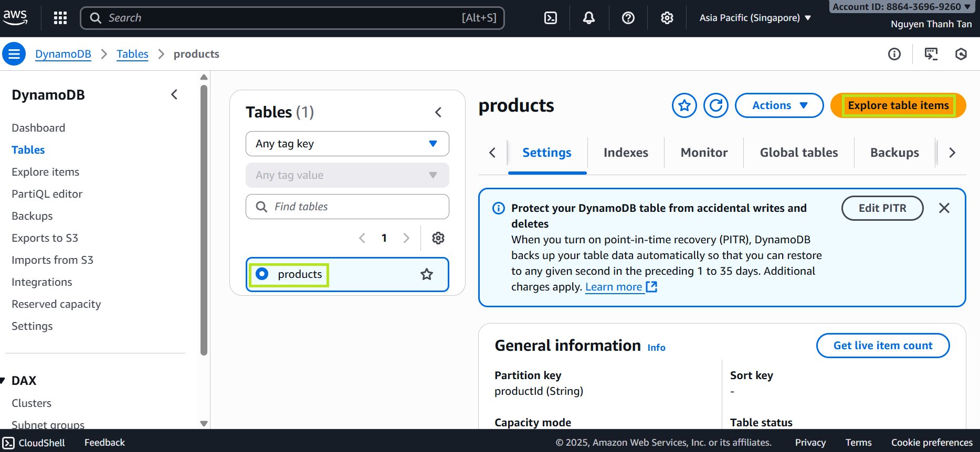Expand the Actions dropdown menu
The image size is (980, 452).
click(779, 105)
